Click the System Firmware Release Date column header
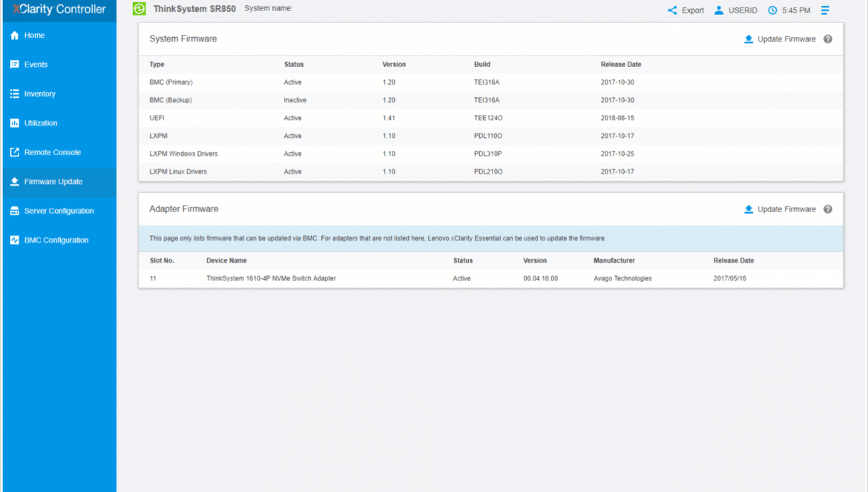The height and width of the screenshot is (492, 868). click(x=620, y=65)
